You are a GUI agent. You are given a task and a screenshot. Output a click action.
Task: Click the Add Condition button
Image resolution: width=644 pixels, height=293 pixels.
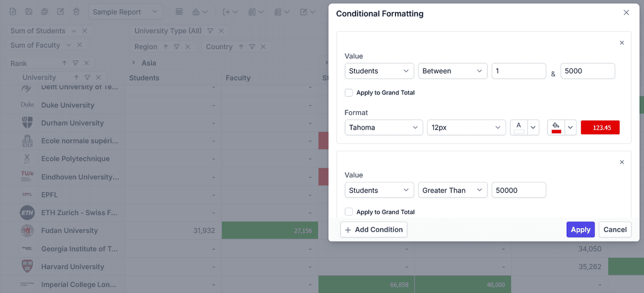click(374, 230)
